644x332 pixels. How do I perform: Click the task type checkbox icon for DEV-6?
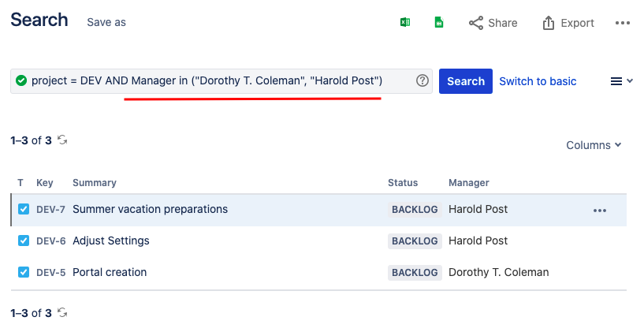[x=24, y=241]
